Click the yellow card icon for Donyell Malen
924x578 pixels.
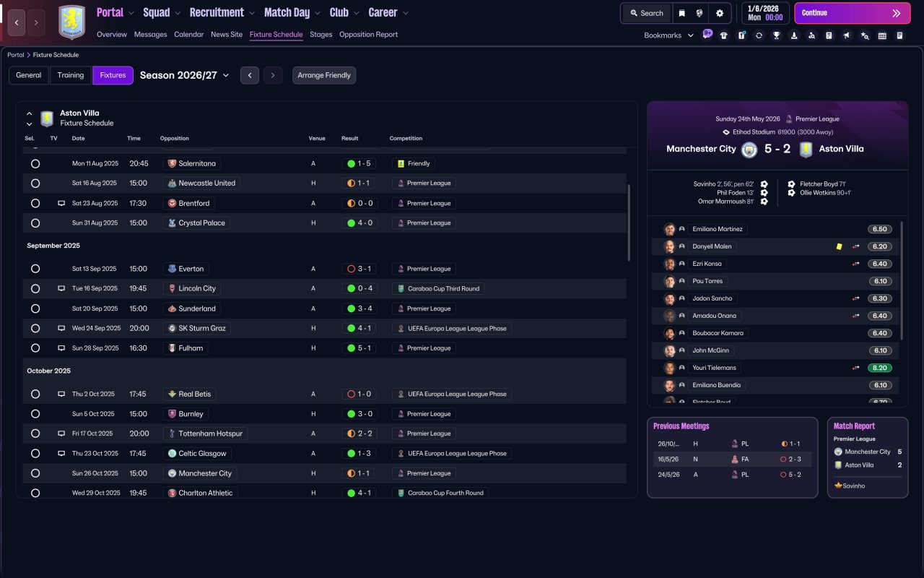coord(839,246)
